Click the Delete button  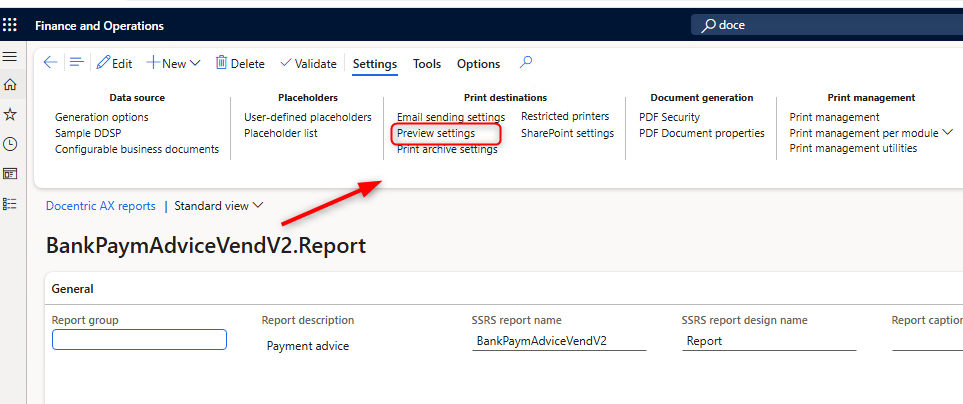tap(240, 63)
